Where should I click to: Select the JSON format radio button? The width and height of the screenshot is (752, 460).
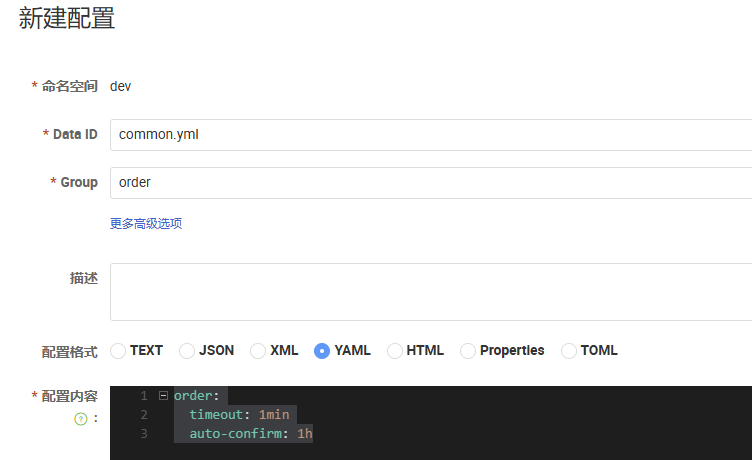click(187, 351)
